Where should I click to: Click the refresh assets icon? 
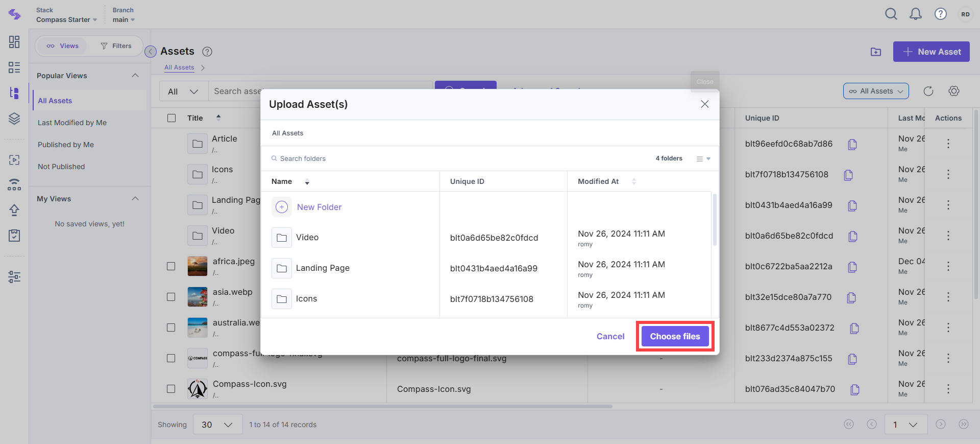coord(928,91)
